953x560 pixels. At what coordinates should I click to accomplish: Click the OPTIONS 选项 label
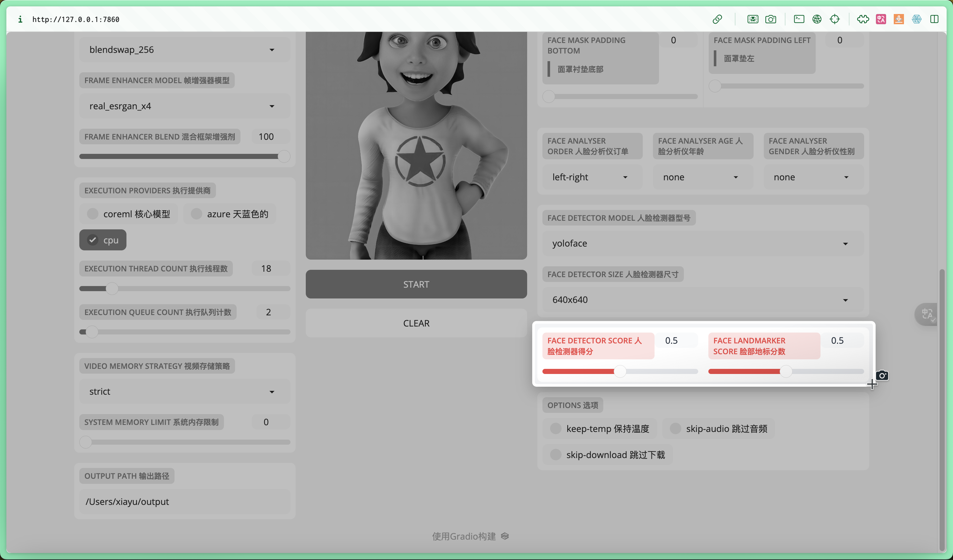(573, 405)
